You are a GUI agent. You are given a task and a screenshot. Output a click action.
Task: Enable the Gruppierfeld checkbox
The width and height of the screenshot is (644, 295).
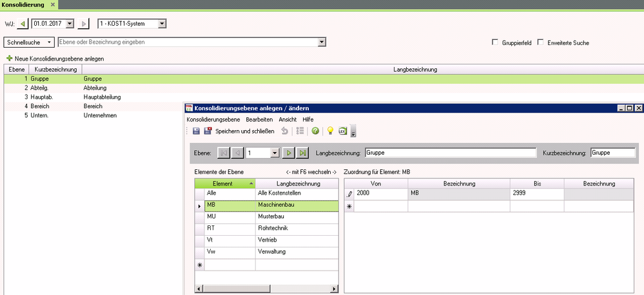tap(495, 43)
